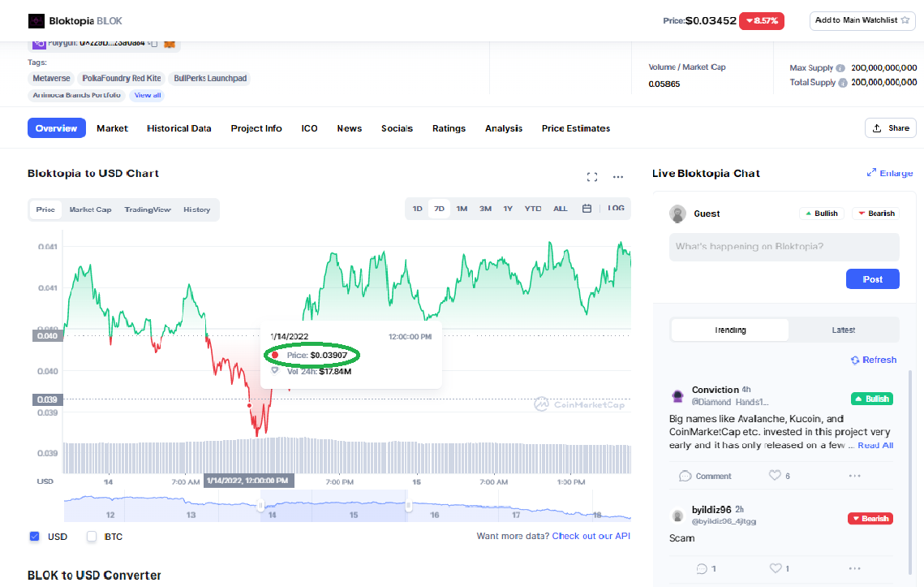Screen dimensions: 924x587
Task: Copy the Polygon contract address
Action: pos(153,43)
